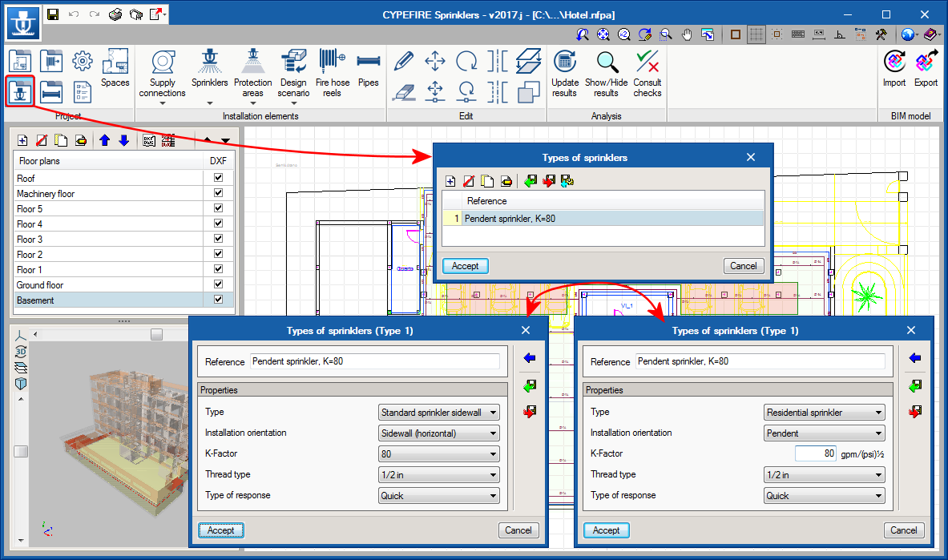Toggle DXF checkbox for Roof

pos(218,179)
